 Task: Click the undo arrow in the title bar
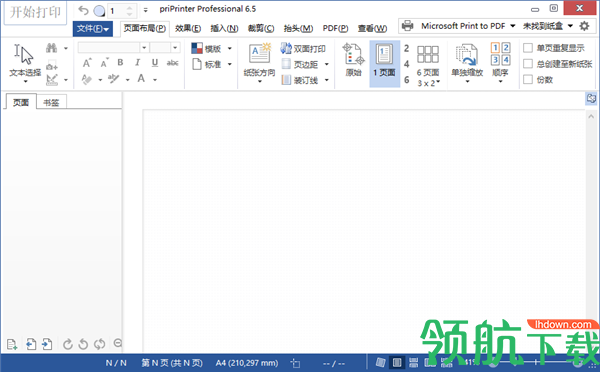[83, 11]
